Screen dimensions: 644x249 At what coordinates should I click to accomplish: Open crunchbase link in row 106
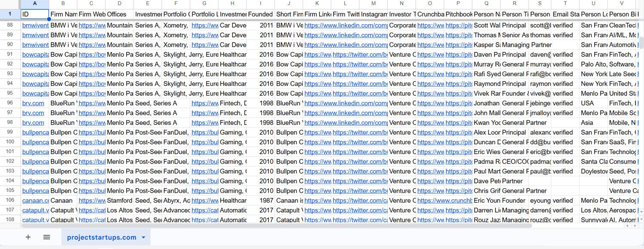(445, 200)
